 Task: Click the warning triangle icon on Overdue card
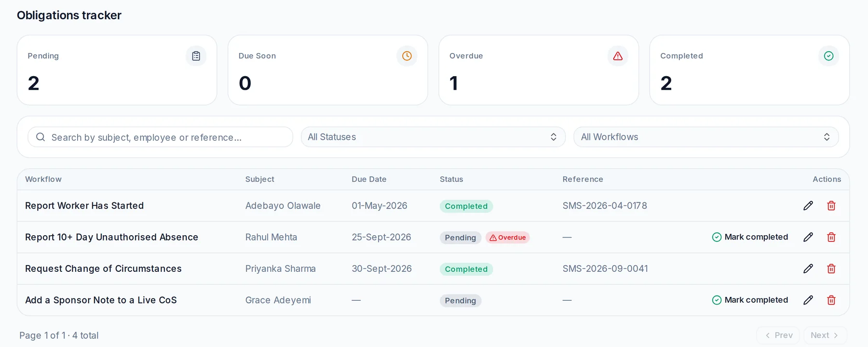[618, 56]
